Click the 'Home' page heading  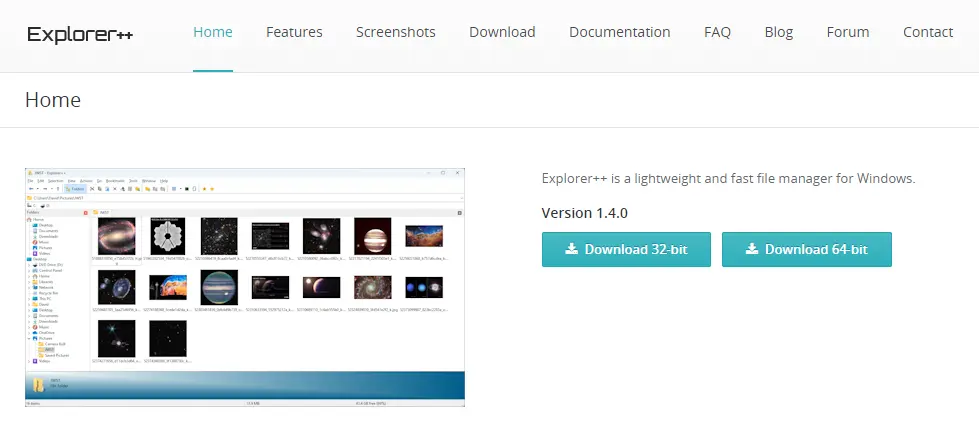[x=53, y=100]
